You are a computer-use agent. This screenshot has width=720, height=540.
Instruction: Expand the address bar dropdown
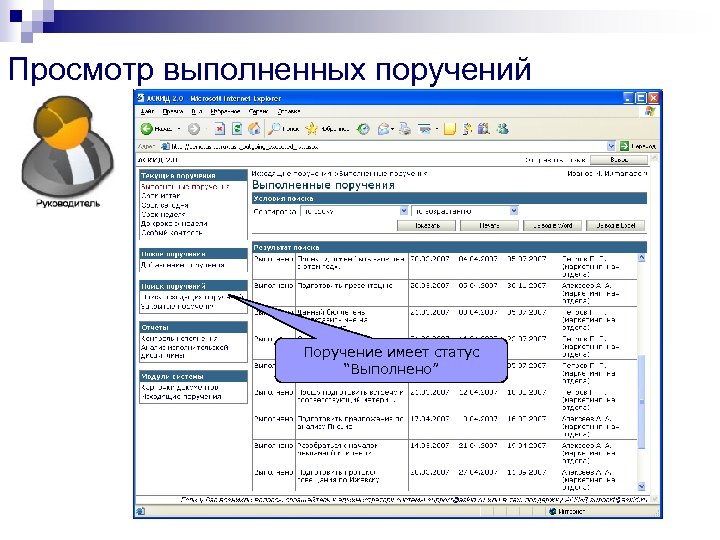click(x=611, y=146)
